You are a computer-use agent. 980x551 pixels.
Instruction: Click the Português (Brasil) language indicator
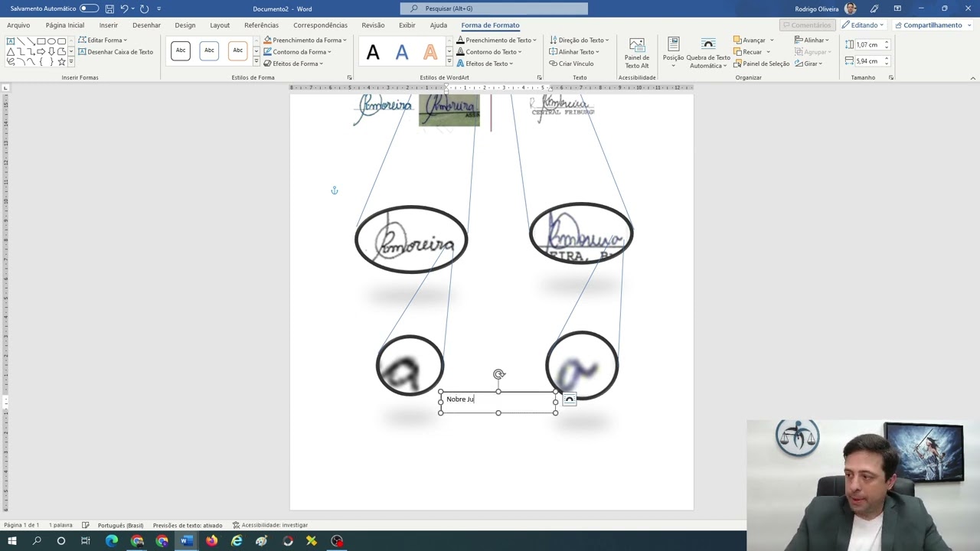tap(120, 525)
